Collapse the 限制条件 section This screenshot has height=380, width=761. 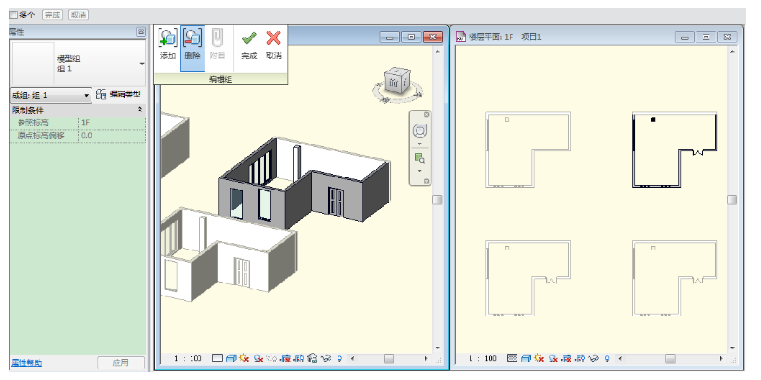pos(141,110)
